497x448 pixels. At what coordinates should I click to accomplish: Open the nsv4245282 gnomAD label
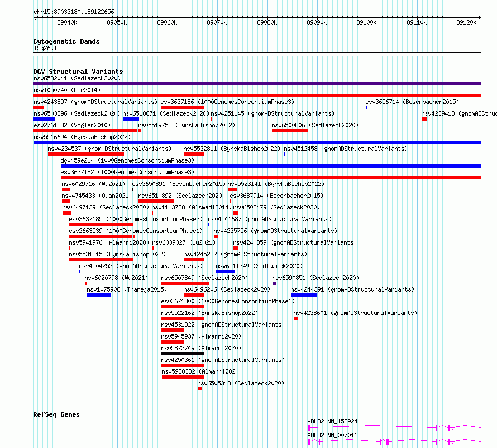pos(245,254)
